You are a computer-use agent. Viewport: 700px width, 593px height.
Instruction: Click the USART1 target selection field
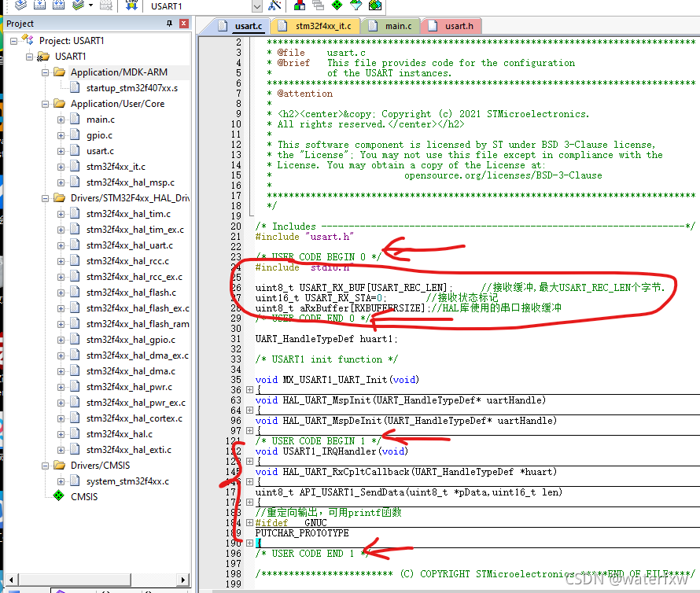[200, 6]
